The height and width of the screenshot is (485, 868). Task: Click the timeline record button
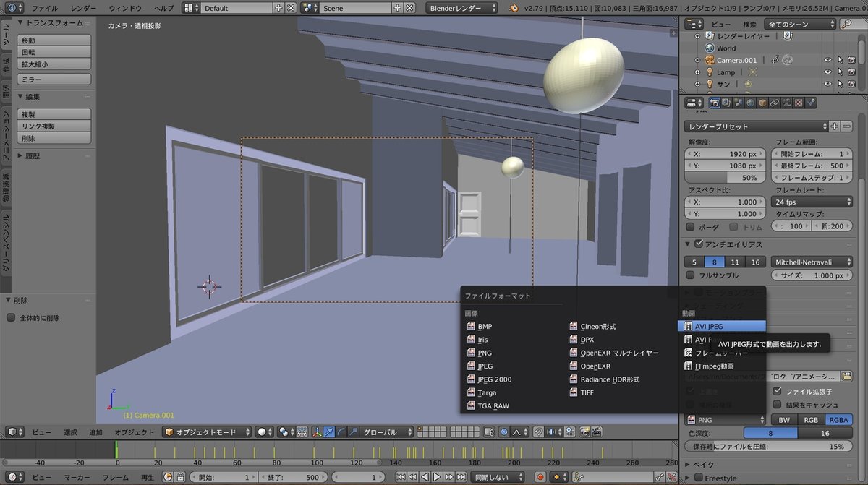click(540, 478)
